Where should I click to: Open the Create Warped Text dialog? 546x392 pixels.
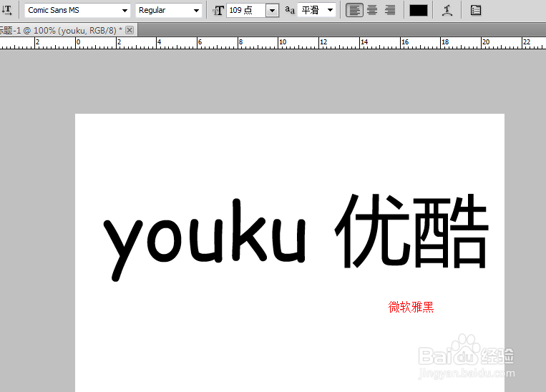click(x=447, y=11)
